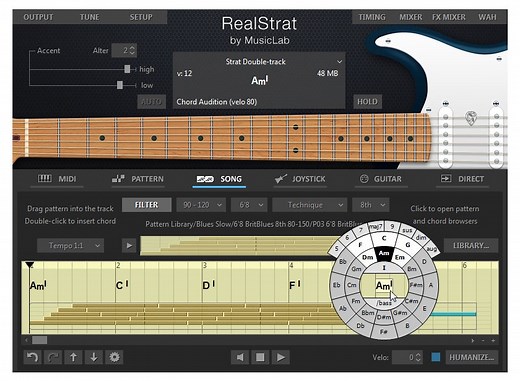Click the speaker icon in transport controls

[240, 358]
